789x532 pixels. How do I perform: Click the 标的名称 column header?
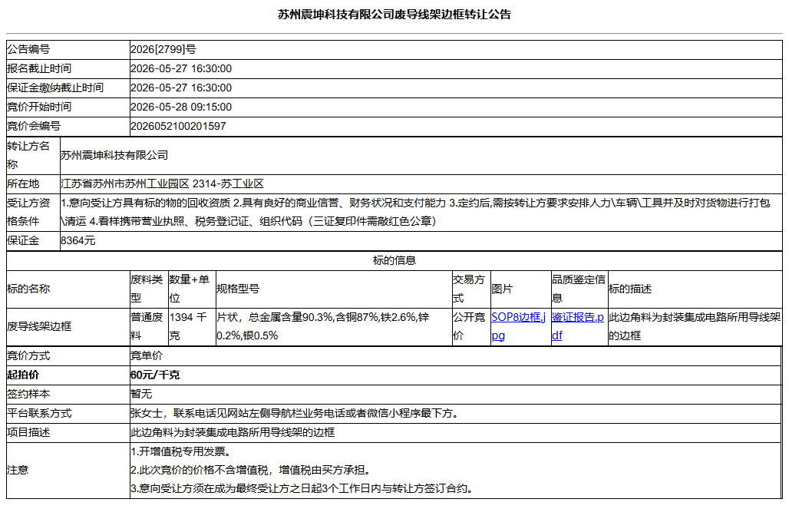coord(28,289)
